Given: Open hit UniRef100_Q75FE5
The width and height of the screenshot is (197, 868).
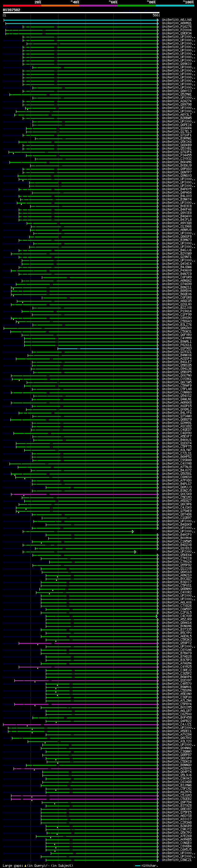Looking at the screenshot, I should pos(176,812).
